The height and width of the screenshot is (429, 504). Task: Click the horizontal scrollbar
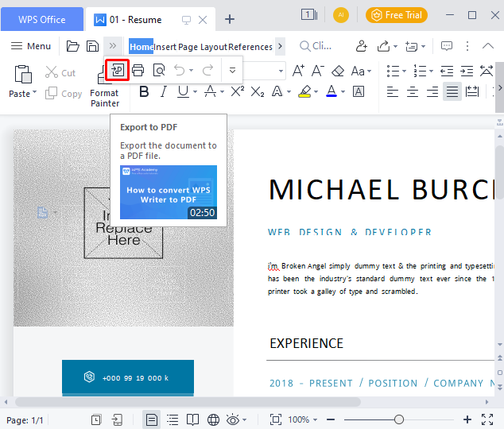(188, 402)
